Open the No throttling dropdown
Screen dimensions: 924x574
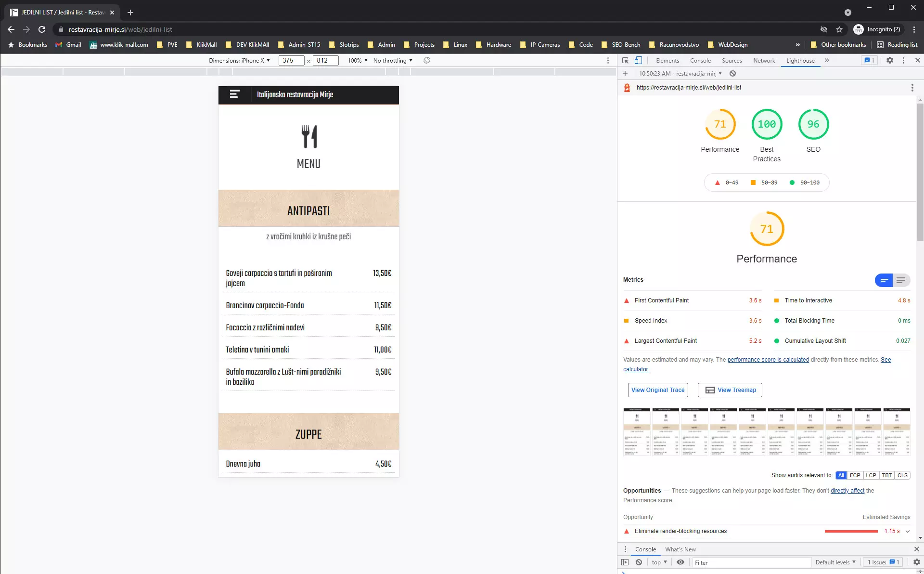[x=393, y=61]
